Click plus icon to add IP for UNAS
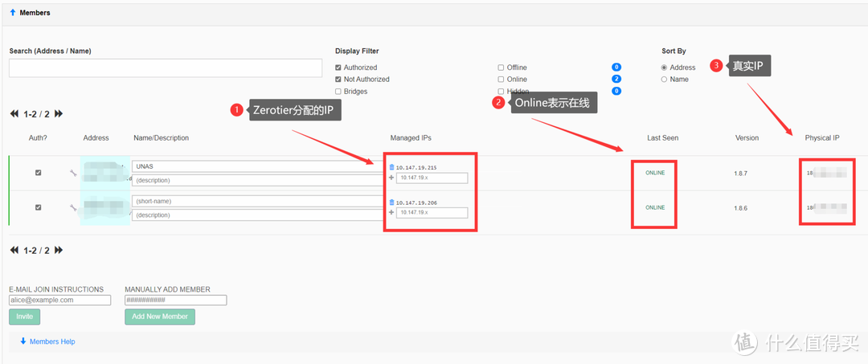The image size is (868, 364). [391, 178]
